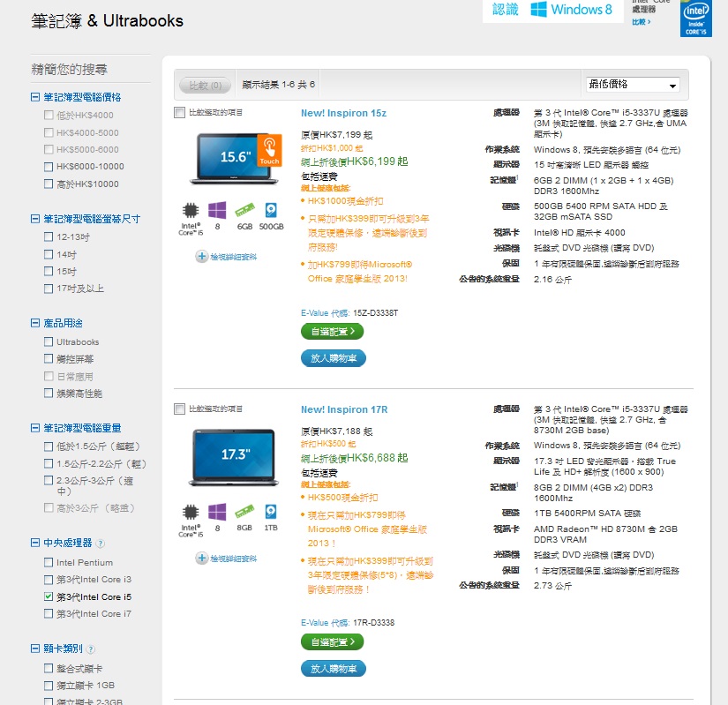
Task: Open the Inspiron 15z 15.6" laptop thumbnail
Action: click(x=236, y=158)
